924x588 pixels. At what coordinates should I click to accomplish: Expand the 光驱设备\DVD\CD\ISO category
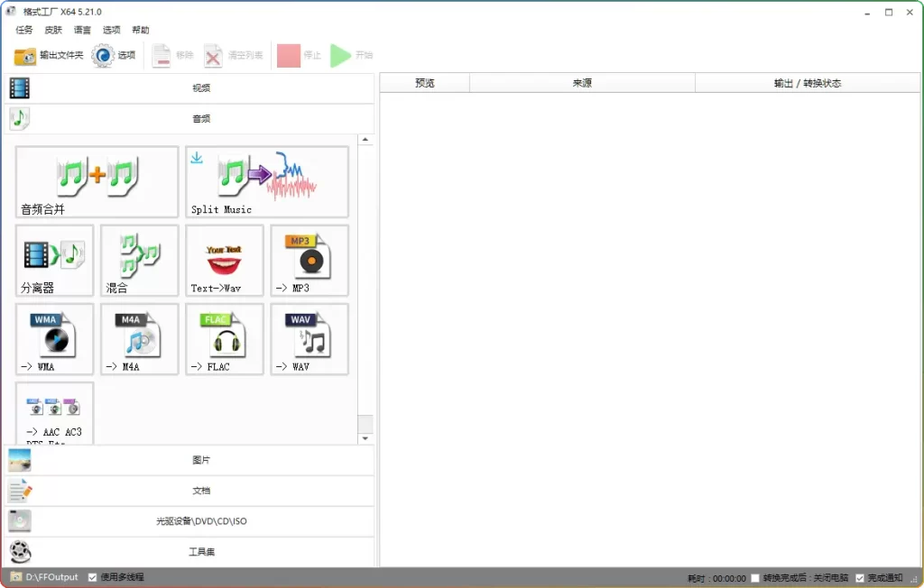click(x=189, y=521)
